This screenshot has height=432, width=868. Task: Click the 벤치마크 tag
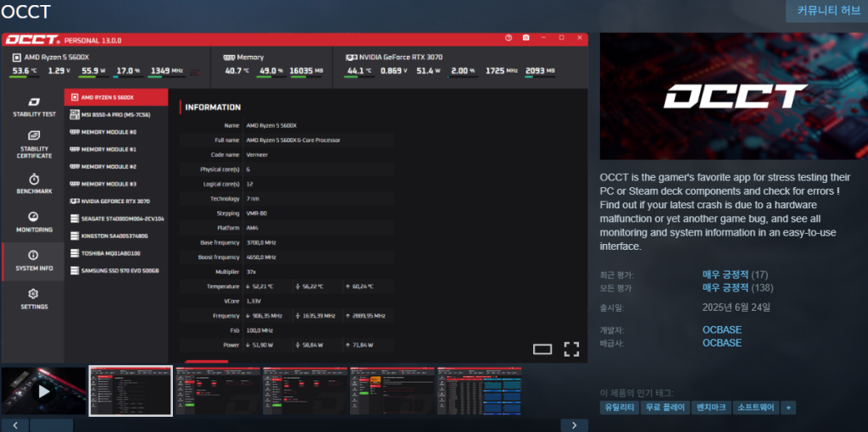tap(711, 407)
